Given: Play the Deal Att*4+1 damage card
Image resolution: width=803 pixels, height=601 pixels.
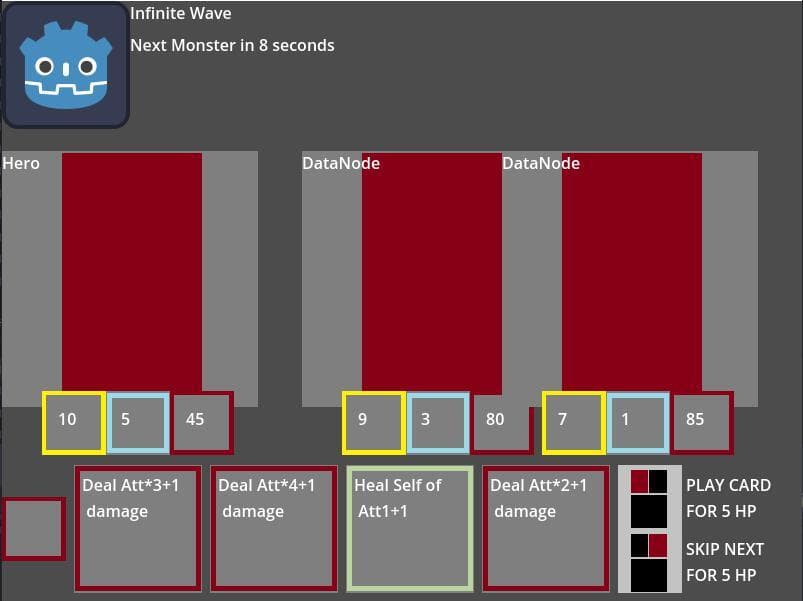Looking at the screenshot, I should pos(274,528).
